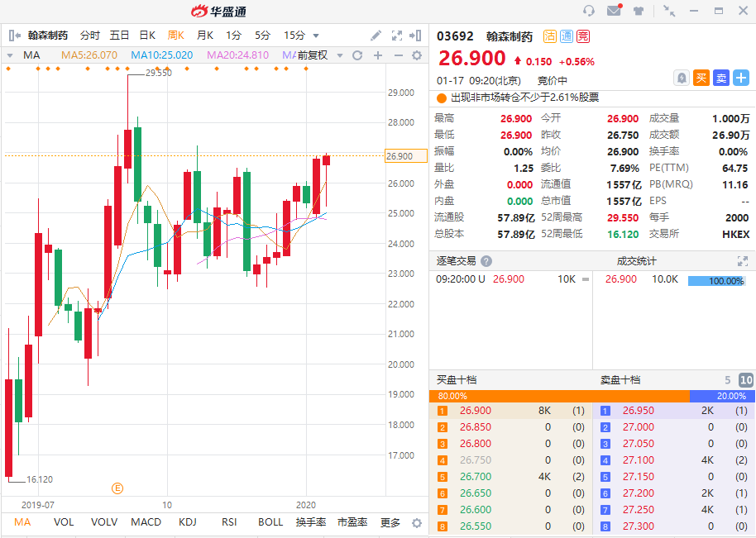Image resolution: width=756 pixels, height=538 pixels.
Task: Switch to 月K monthly chart
Action: pyautogui.click(x=205, y=36)
